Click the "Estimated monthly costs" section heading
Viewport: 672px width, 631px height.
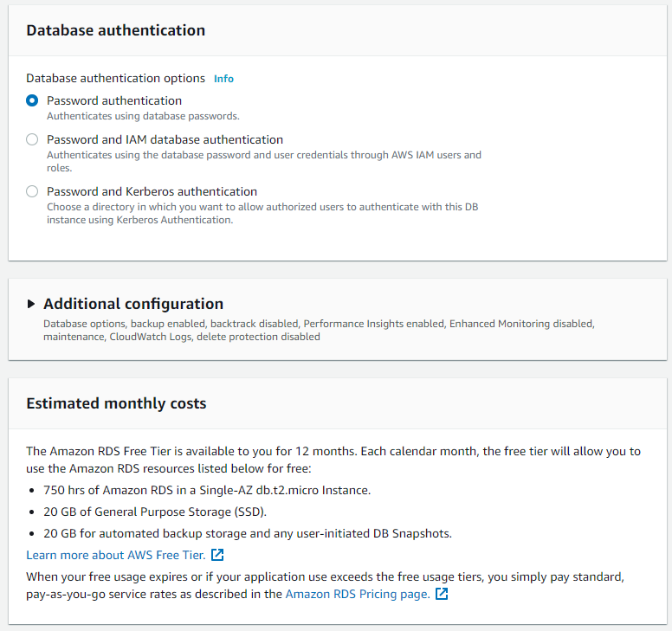point(116,403)
